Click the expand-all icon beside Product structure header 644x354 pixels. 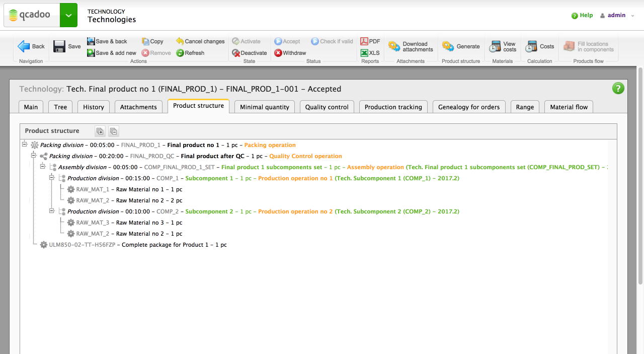(100, 131)
